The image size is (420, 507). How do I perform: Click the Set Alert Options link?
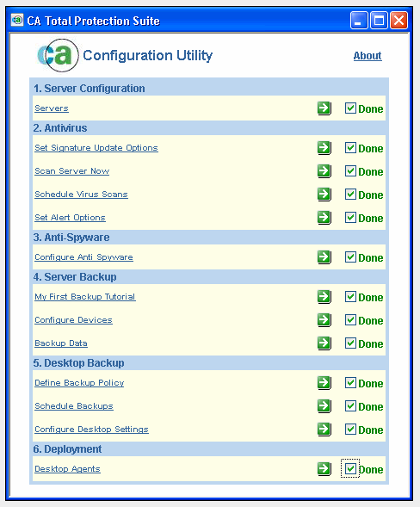point(70,218)
